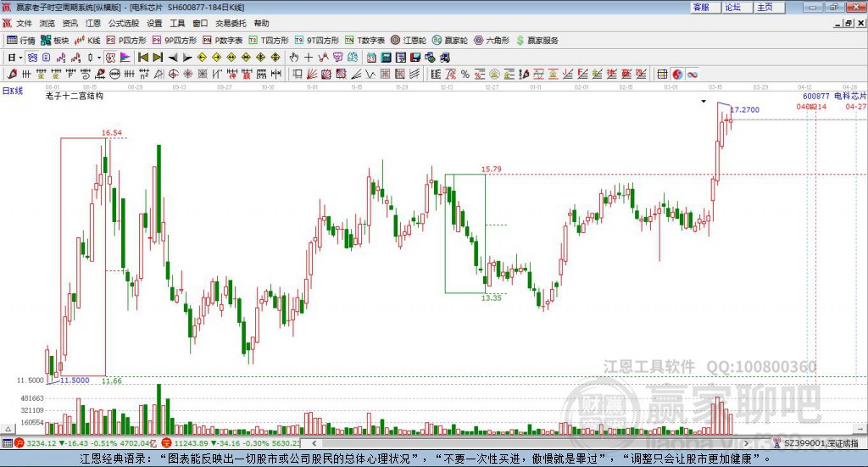The image size is (868, 467).
Task: Click the 13.35 low price label
Action: 491,297
